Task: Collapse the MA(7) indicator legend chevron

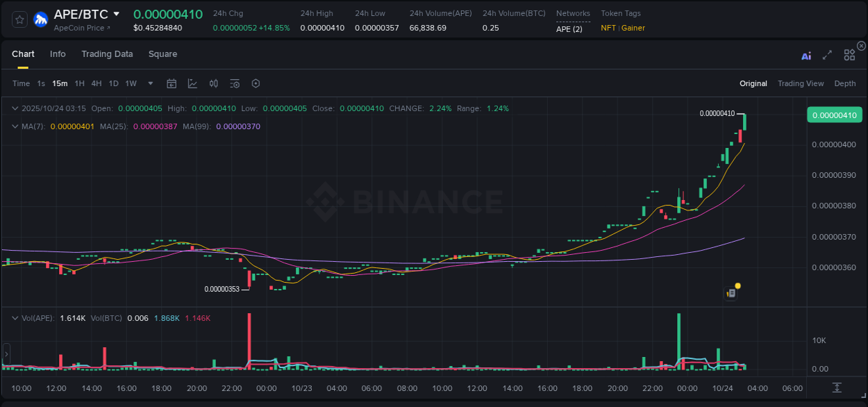Action: 15,126
